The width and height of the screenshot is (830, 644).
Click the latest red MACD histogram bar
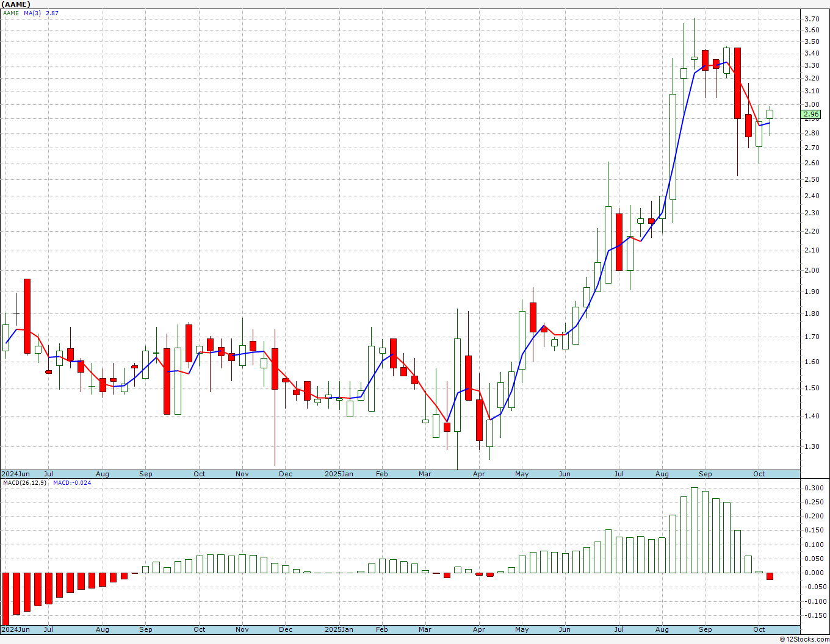tap(770, 576)
